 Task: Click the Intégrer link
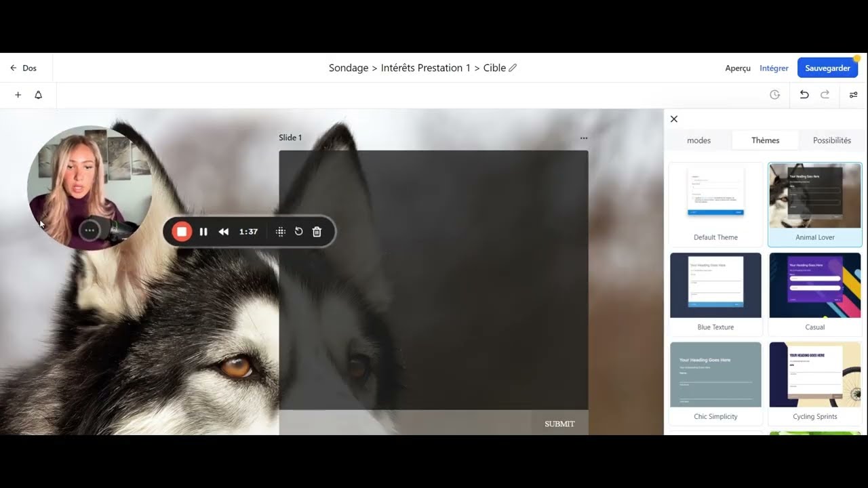774,68
